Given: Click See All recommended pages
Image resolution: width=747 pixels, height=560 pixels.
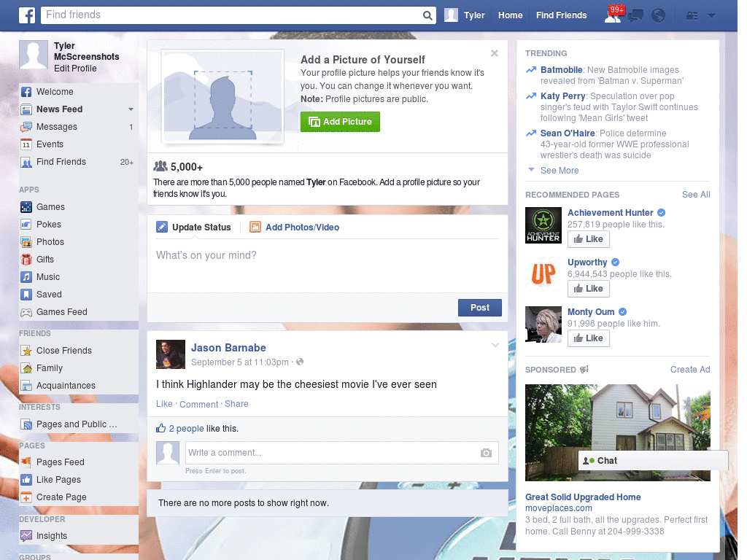Looking at the screenshot, I should tap(695, 195).
